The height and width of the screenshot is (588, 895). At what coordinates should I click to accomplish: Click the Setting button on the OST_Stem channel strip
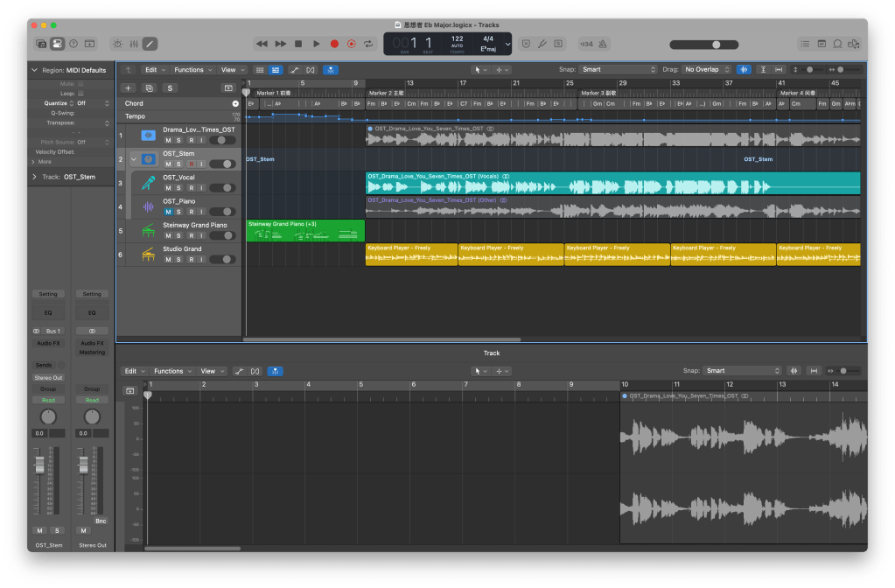coord(48,294)
